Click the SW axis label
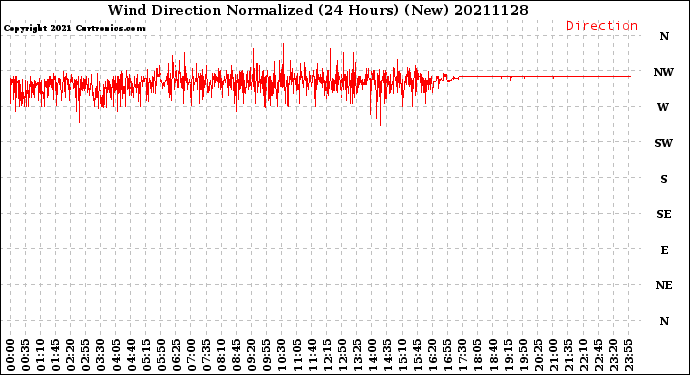Screen dimensions: 690x375 point(664,143)
